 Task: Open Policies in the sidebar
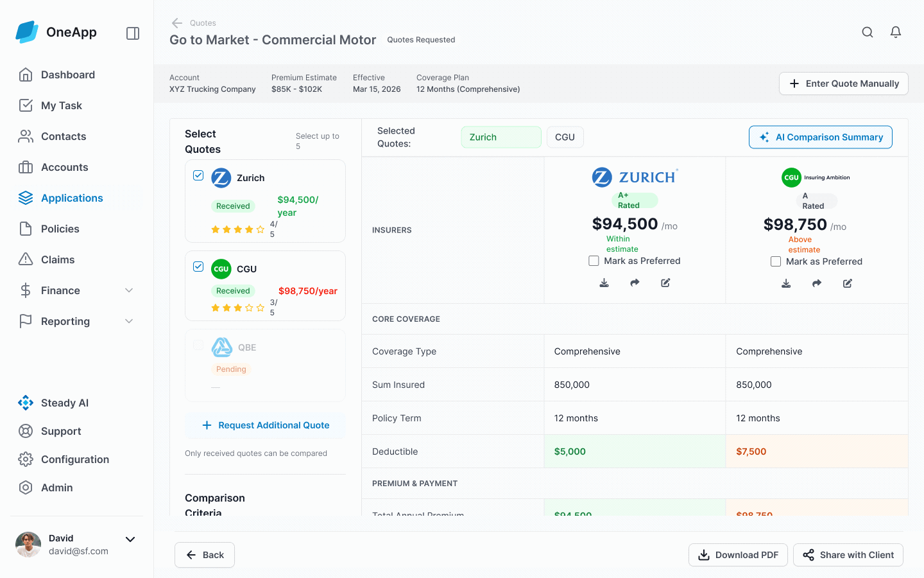pos(76,229)
